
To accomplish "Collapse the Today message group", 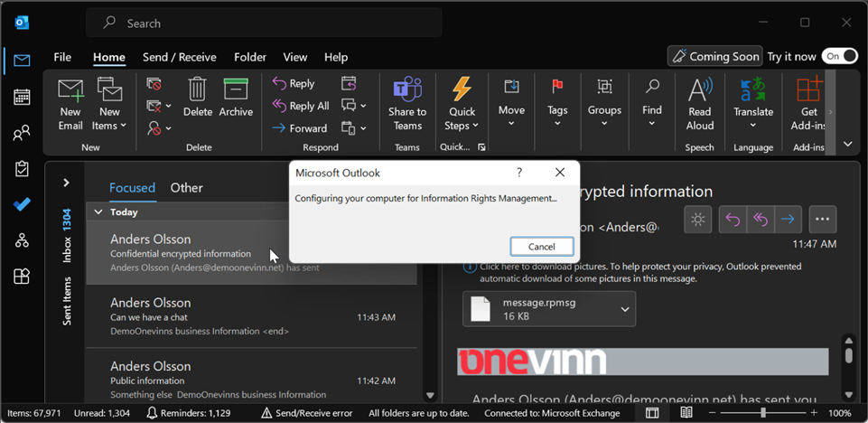I will coord(98,211).
